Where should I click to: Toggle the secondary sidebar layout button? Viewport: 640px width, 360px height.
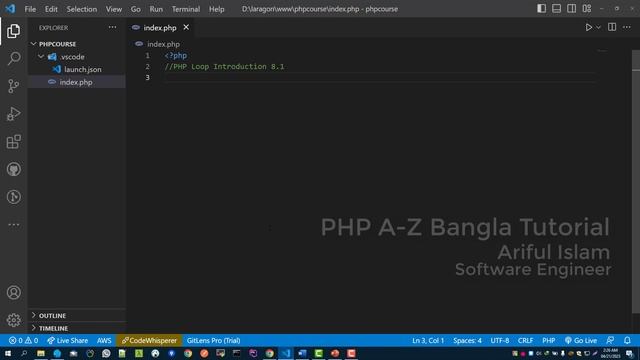coord(571,9)
